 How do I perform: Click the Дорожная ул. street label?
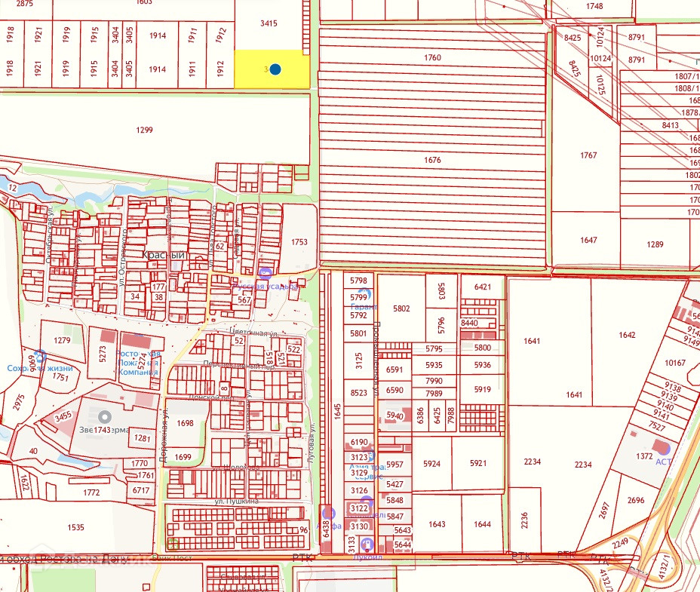point(164,435)
